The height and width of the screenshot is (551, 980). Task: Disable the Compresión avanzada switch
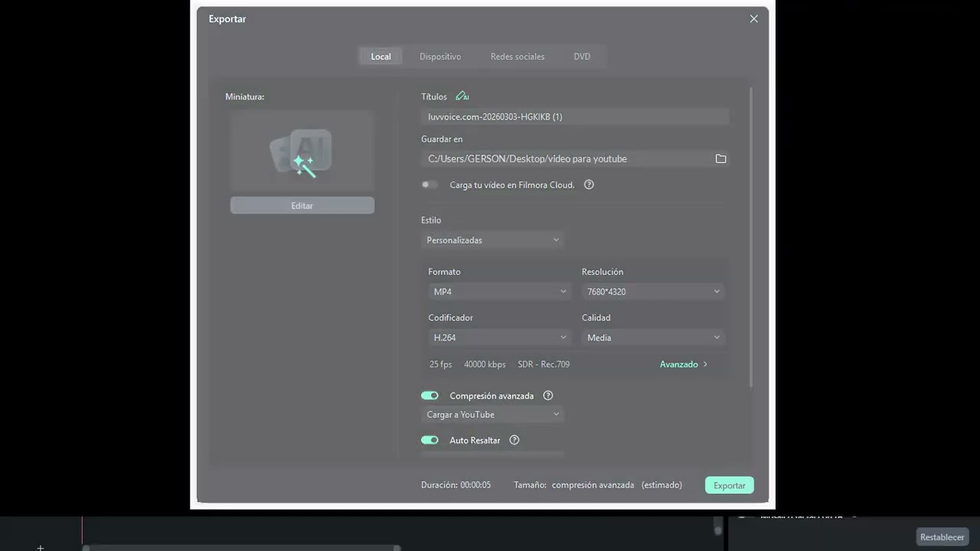tap(430, 396)
